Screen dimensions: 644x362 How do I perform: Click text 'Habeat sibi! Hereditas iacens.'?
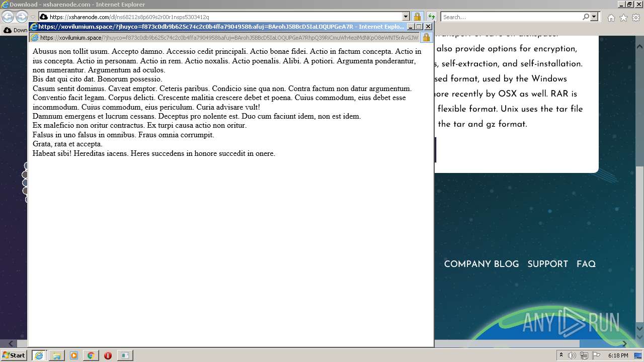coord(80,153)
